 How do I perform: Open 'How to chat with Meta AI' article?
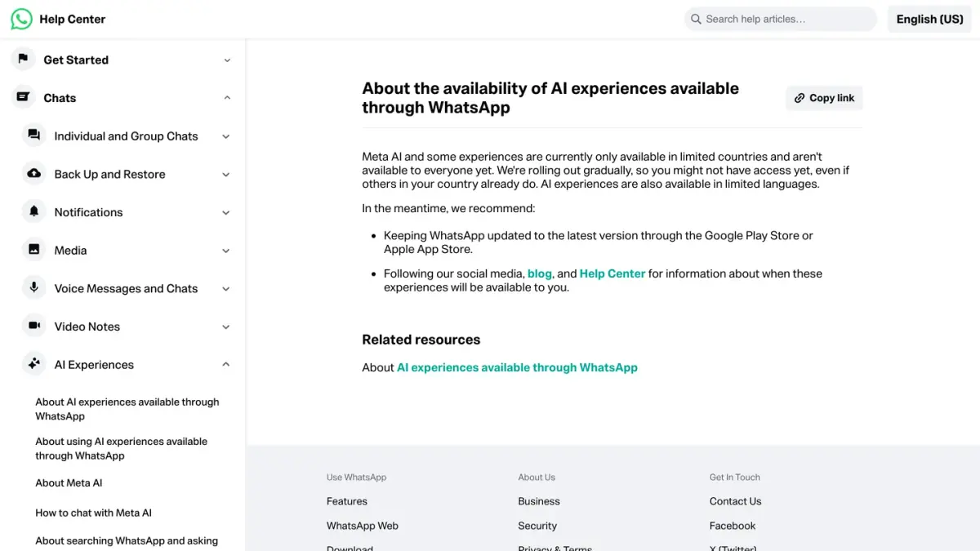click(93, 513)
